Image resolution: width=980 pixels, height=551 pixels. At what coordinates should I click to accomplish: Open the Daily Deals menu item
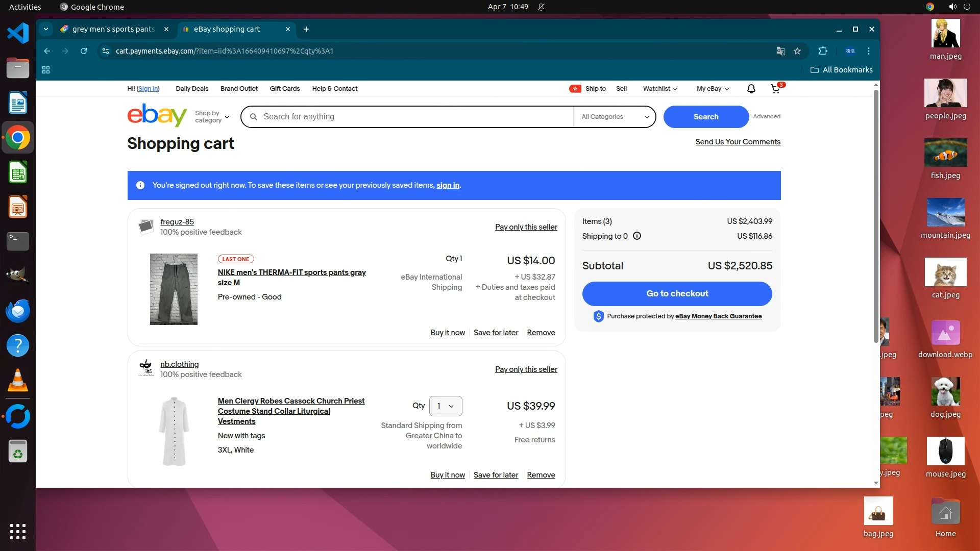tap(192, 89)
